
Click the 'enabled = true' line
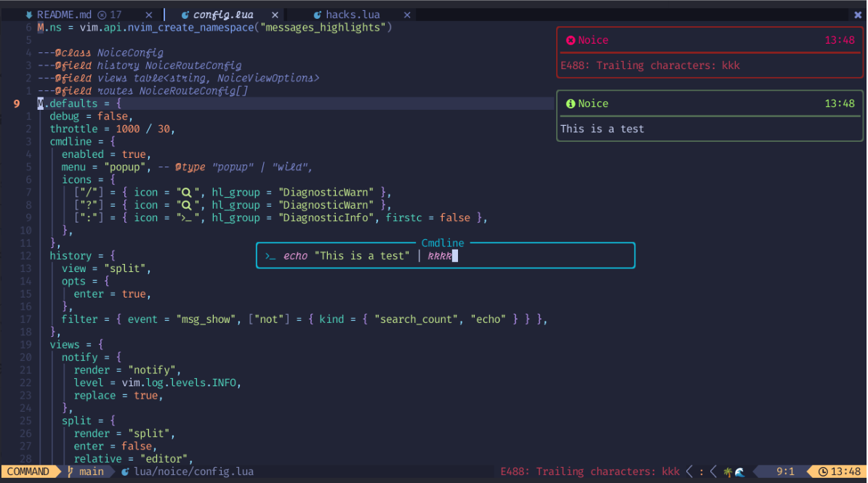[106, 154]
